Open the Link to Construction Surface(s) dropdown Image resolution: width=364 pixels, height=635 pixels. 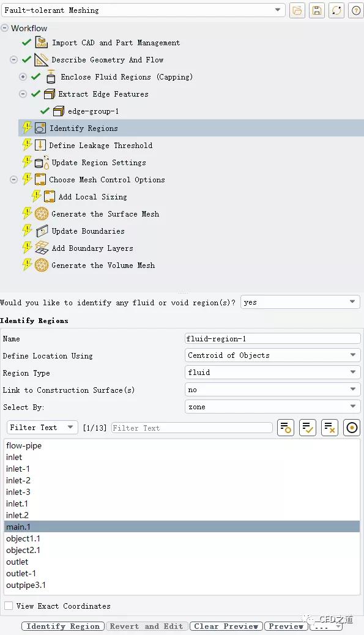(x=272, y=390)
